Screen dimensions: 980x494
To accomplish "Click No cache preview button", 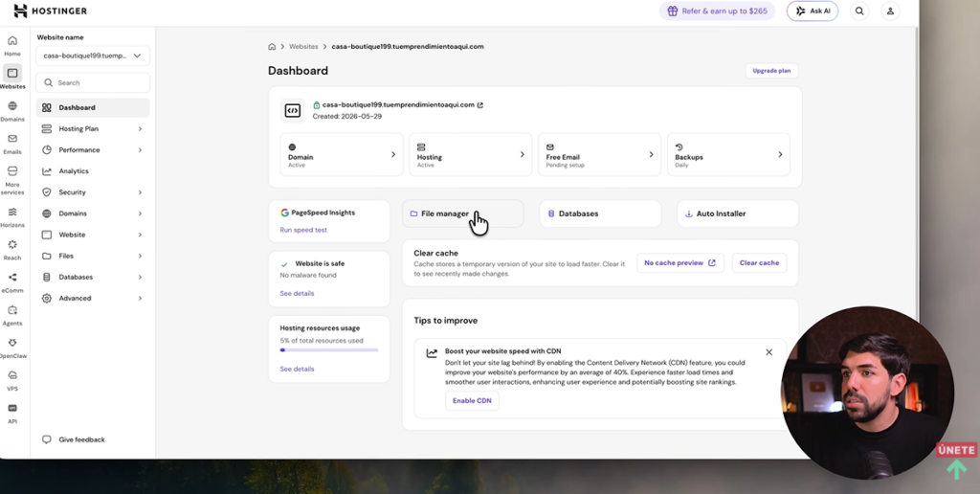I will click(x=680, y=263).
